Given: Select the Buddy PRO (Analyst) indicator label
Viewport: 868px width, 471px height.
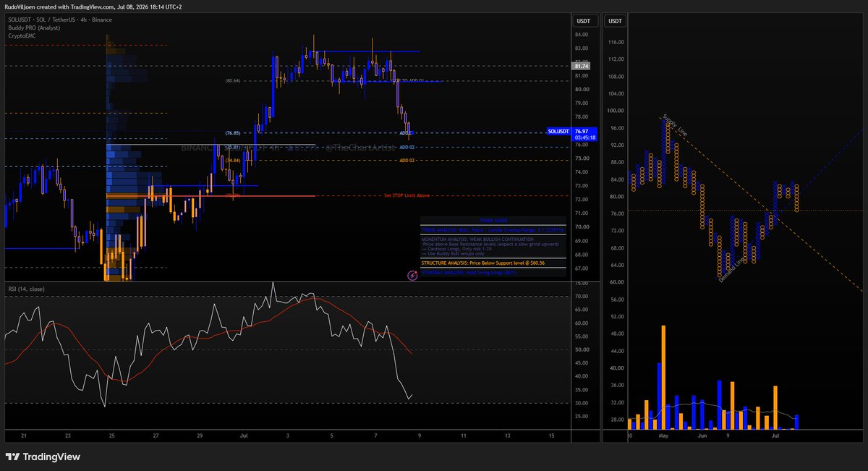Looking at the screenshot, I should click(33, 27).
